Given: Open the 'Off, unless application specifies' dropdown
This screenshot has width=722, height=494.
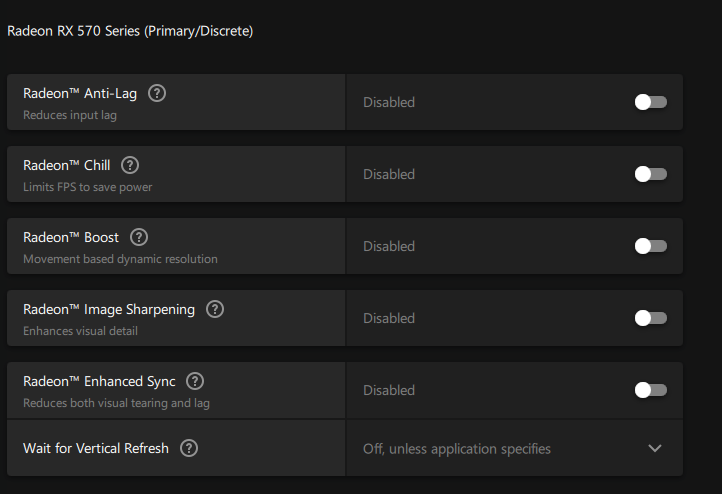Looking at the screenshot, I should [x=457, y=449].
